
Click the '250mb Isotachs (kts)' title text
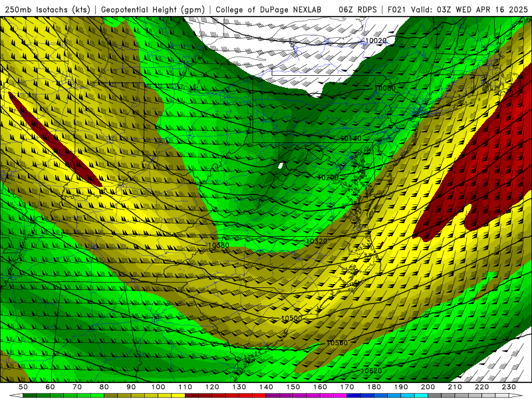[x=47, y=9]
